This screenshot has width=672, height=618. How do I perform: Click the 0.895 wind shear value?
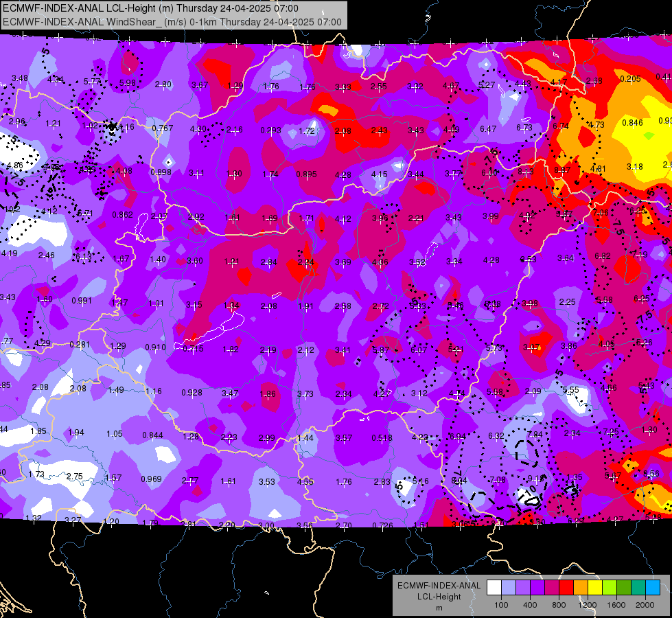coord(306,174)
